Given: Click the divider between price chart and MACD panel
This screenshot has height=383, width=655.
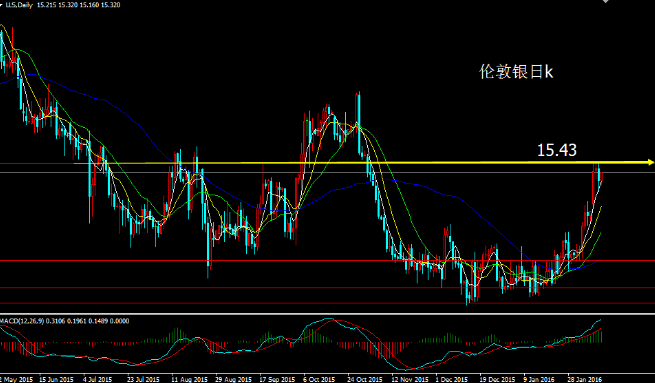Looking at the screenshot, I should point(328,313).
